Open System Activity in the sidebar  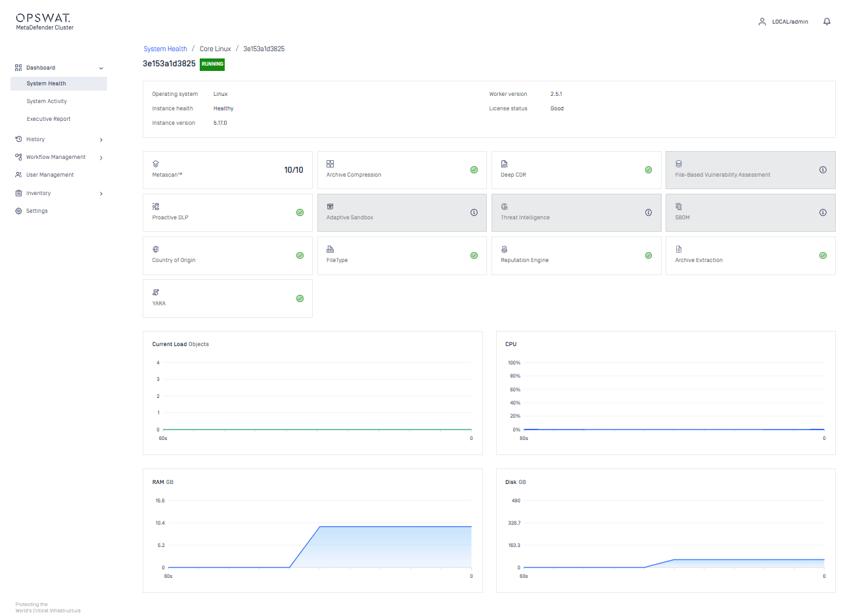click(47, 101)
